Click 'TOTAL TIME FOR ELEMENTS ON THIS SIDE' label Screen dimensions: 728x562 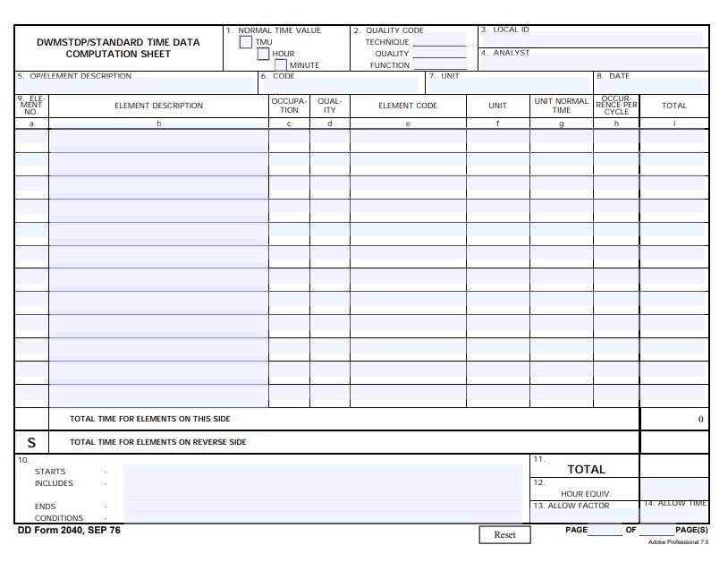pyautogui.click(x=150, y=419)
